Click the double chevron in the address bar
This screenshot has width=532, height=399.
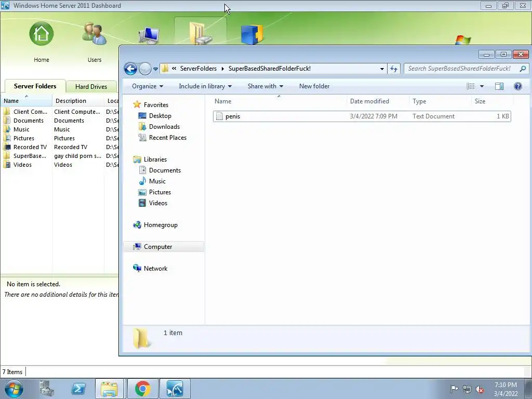[x=174, y=68]
